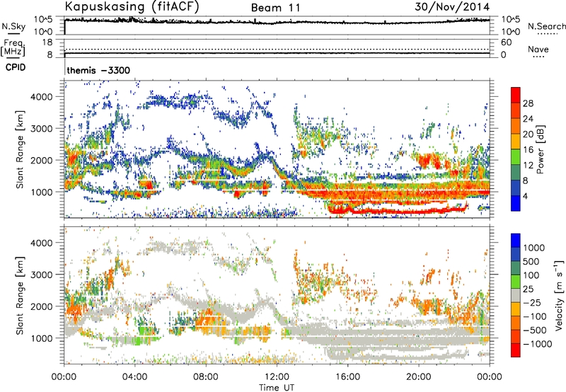Screen dimensions: 566x392
Task: Click the '4' power colorbar label
Action: pos(525,197)
